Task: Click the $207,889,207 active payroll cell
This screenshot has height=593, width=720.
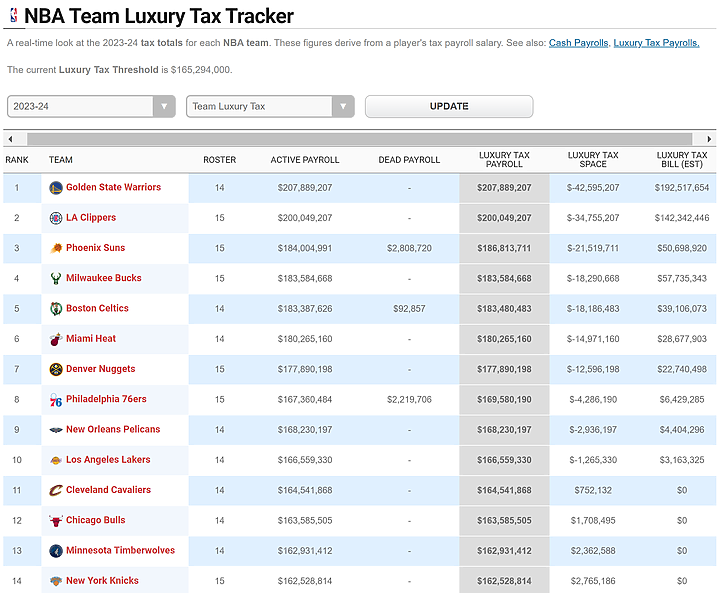Action: [x=305, y=188]
